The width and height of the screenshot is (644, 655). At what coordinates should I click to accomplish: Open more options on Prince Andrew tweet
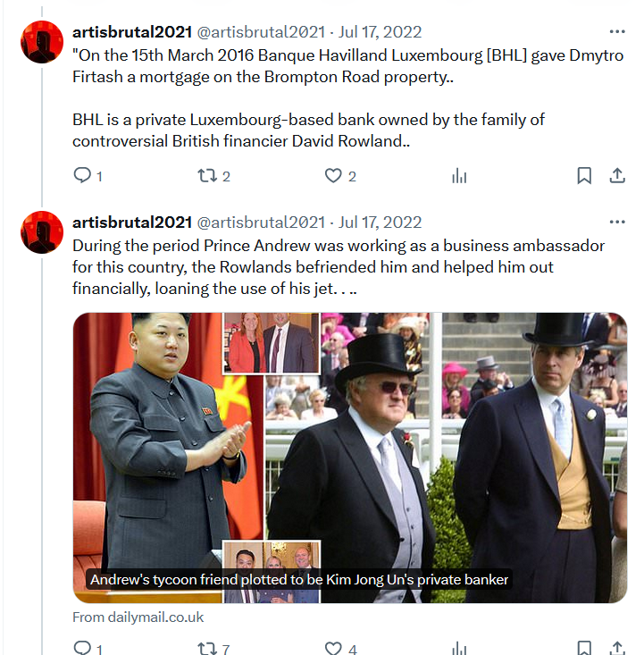[617, 222]
